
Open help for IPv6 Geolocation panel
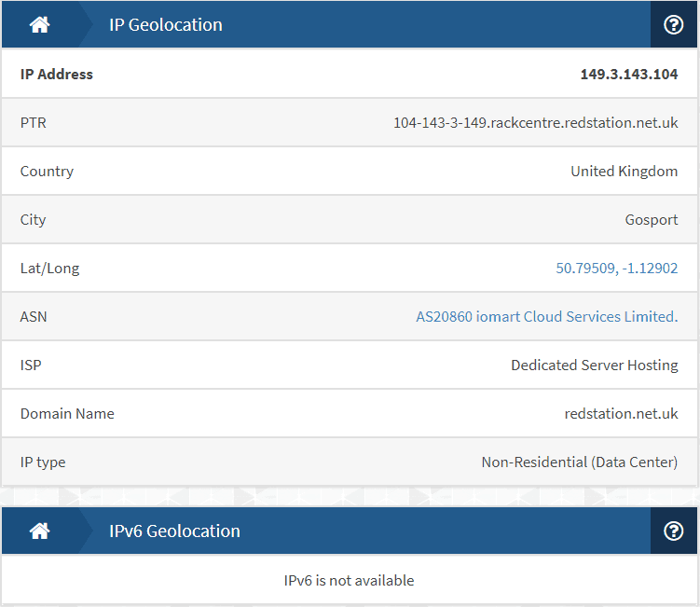(673, 531)
